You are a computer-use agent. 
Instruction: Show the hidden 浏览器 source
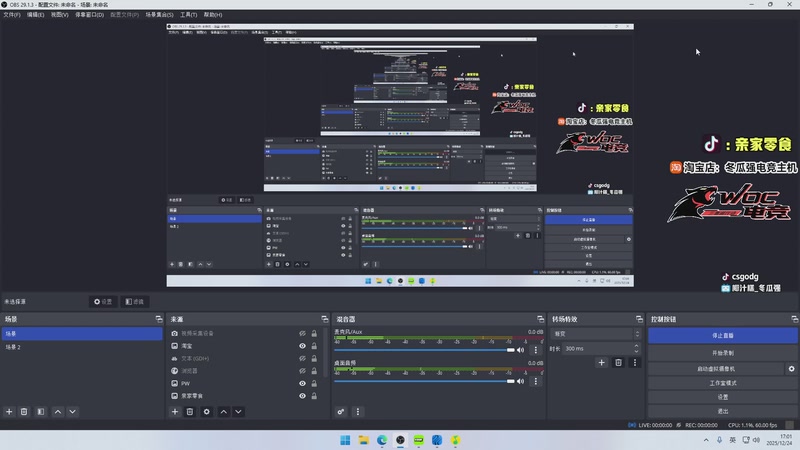click(303, 371)
